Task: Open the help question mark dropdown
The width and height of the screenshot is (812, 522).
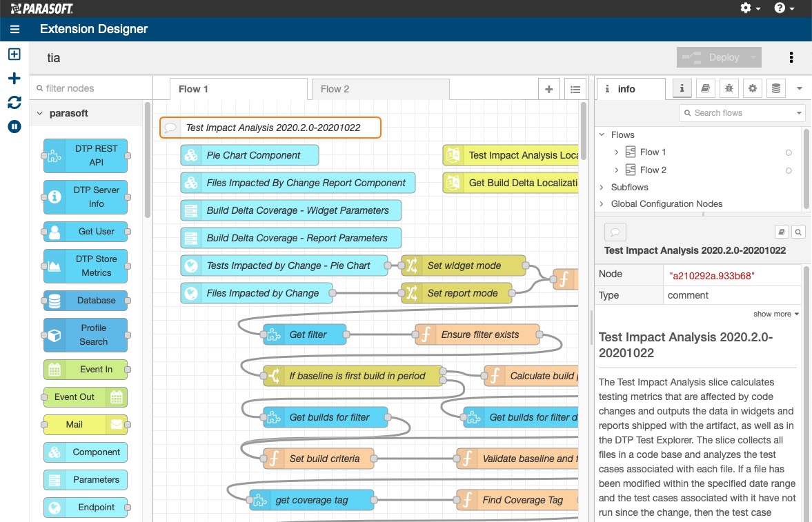Action: tap(784, 8)
